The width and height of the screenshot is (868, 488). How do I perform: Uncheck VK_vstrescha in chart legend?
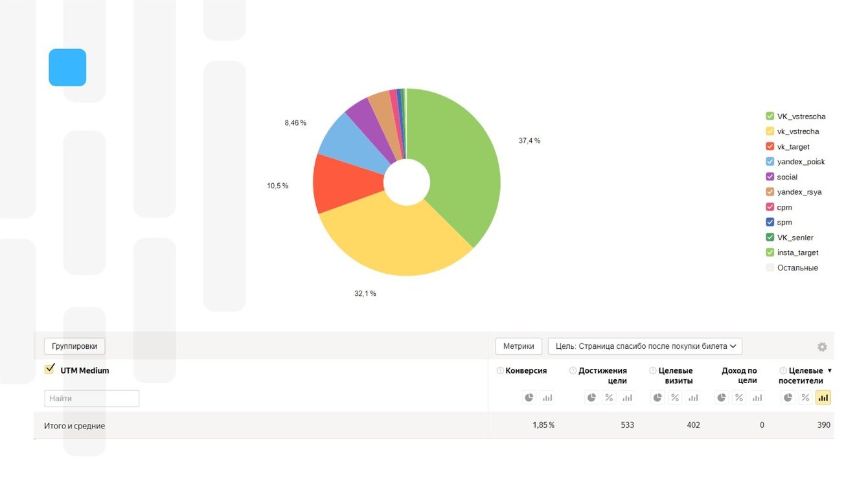point(770,116)
